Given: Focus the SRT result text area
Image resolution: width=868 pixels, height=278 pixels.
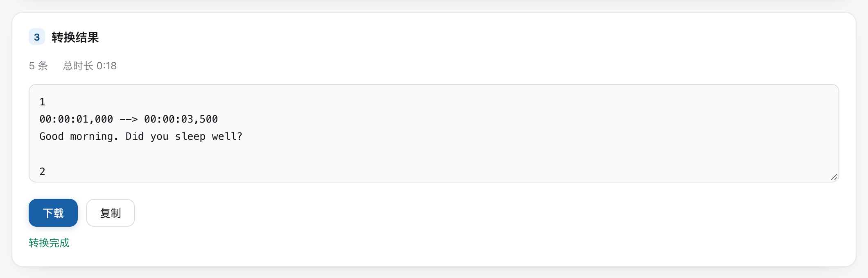Looking at the screenshot, I should (434, 133).
